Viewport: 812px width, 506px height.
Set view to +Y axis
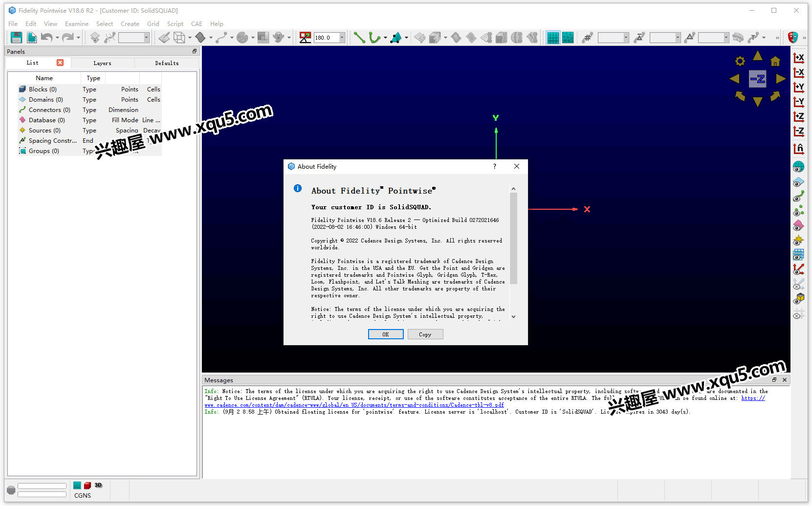click(798, 87)
